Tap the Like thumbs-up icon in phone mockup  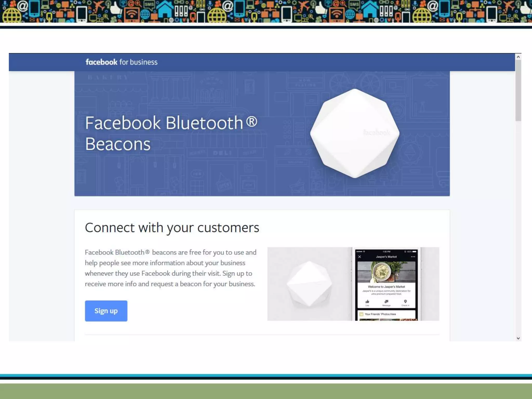(x=367, y=302)
